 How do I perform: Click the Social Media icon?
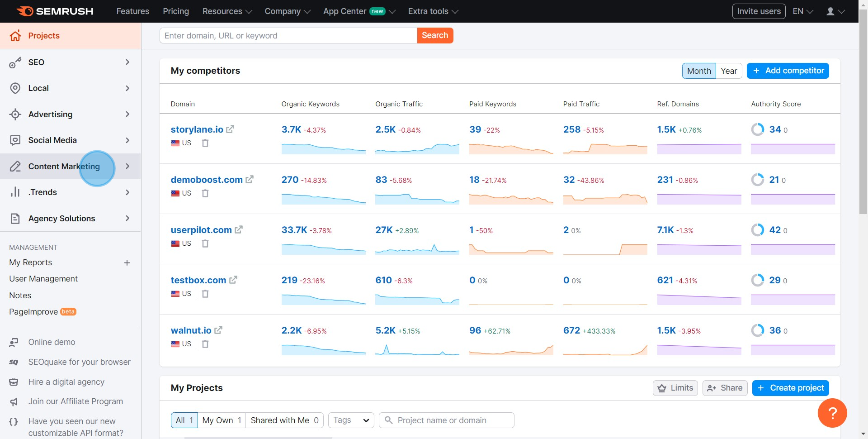(x=15, y=140)
